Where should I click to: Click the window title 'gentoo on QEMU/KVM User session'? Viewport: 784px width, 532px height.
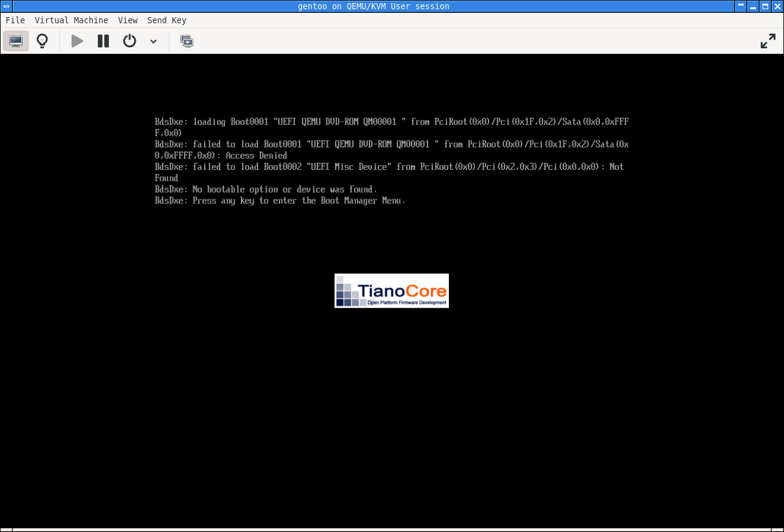374,6
